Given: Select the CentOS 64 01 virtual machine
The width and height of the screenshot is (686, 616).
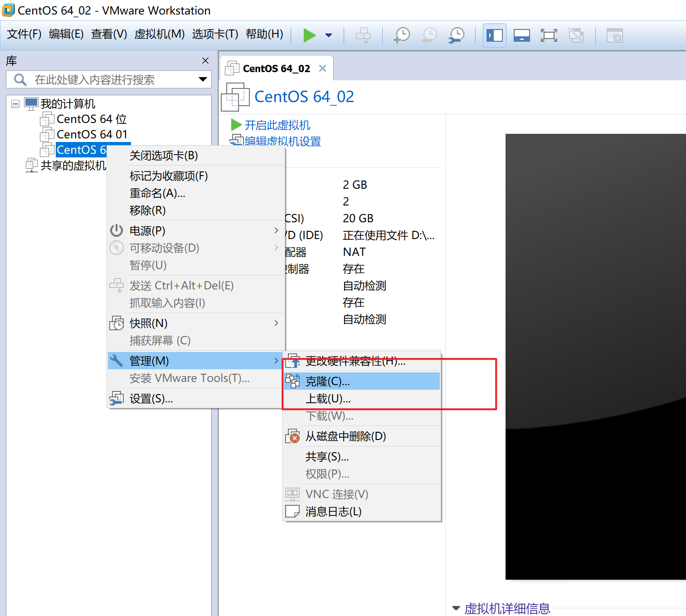Looking at the screenshot, I should coord(92,135).
